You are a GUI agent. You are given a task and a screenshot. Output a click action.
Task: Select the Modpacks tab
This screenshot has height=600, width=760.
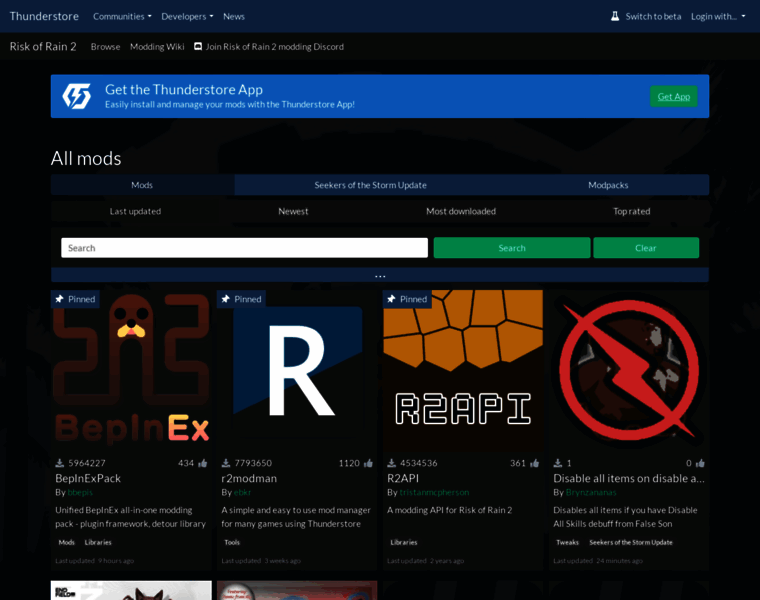pyautogui.click(x=608, y=185)
